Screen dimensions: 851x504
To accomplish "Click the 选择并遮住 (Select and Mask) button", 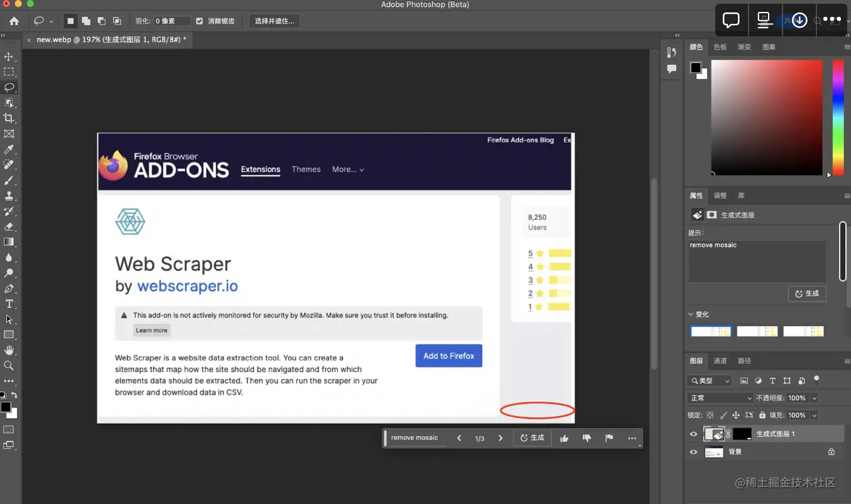I will pos(274,21).
